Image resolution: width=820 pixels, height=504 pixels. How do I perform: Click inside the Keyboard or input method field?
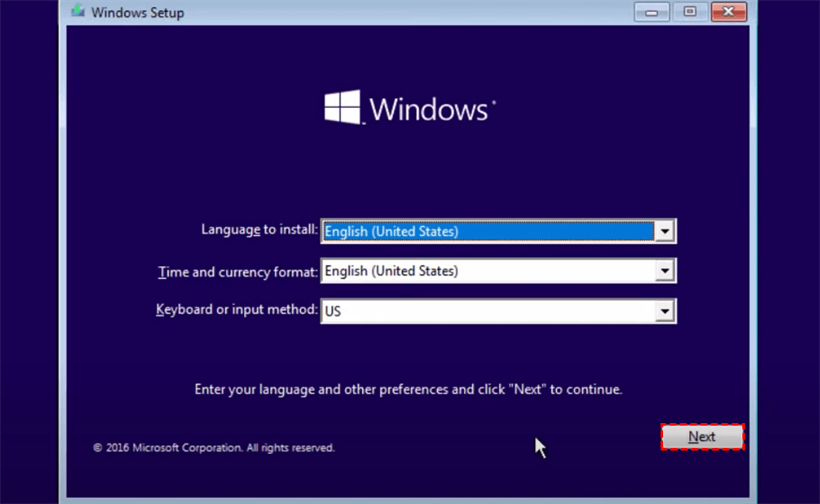click(x=474, y=311)
